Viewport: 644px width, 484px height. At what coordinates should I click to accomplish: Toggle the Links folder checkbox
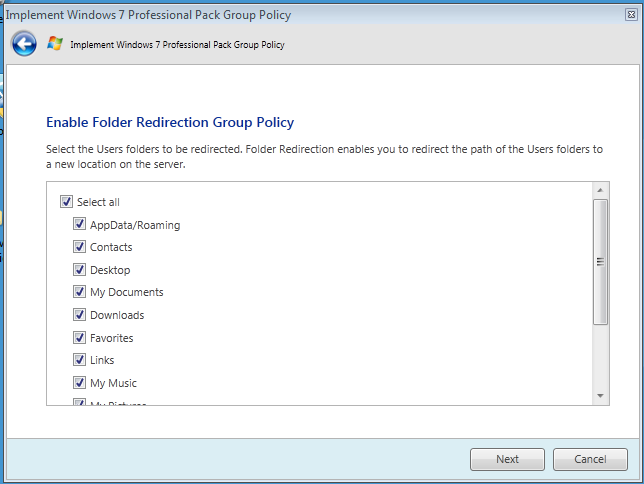click(x=80, y=360)
